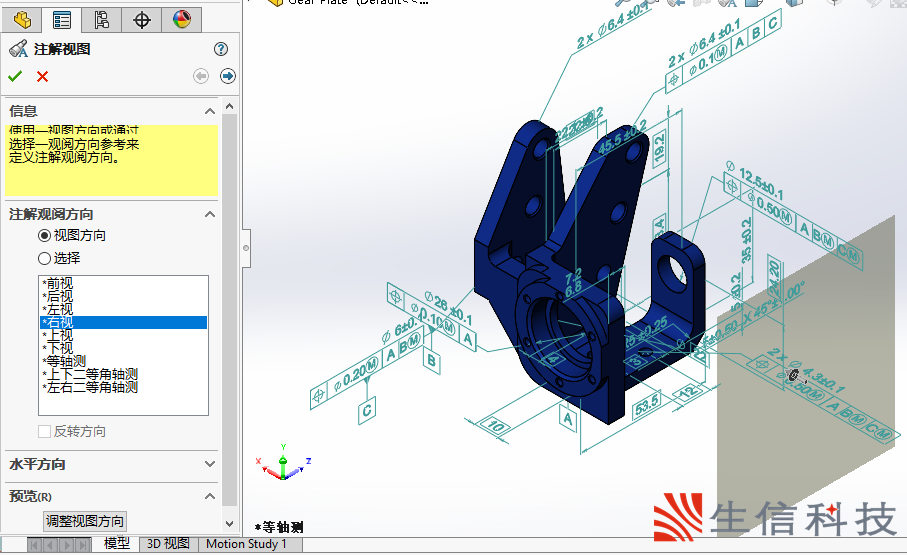
Task: Open the DisplayManager color ball tab
Action: tap(181, 19)
